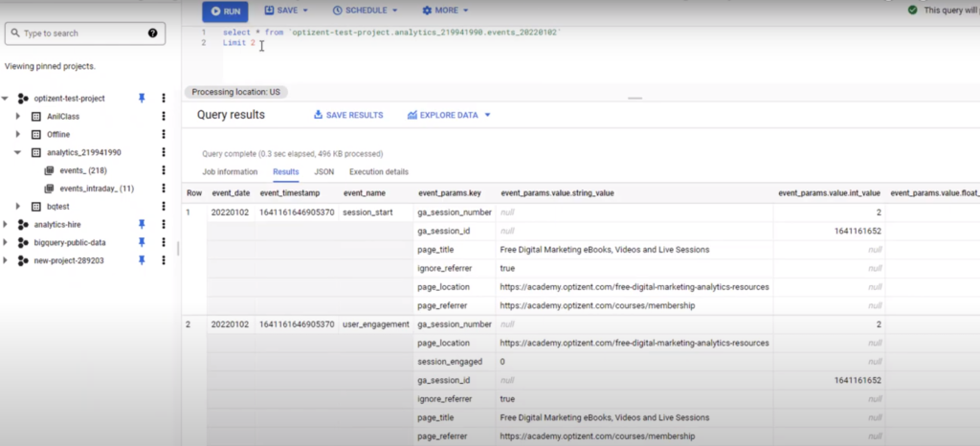
Task: Click Save Results button
Action: [x=348, y=115]
